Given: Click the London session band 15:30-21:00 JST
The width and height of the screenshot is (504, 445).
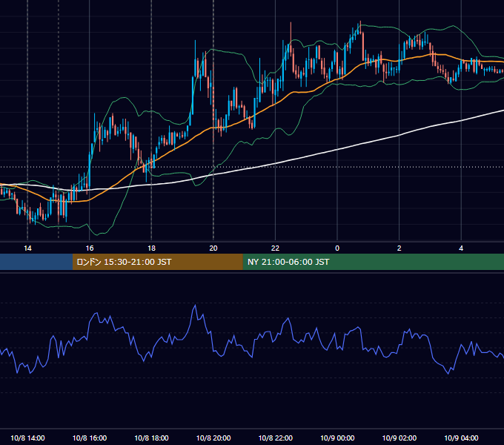Looking at the screenshot, I should pos(157,262).
